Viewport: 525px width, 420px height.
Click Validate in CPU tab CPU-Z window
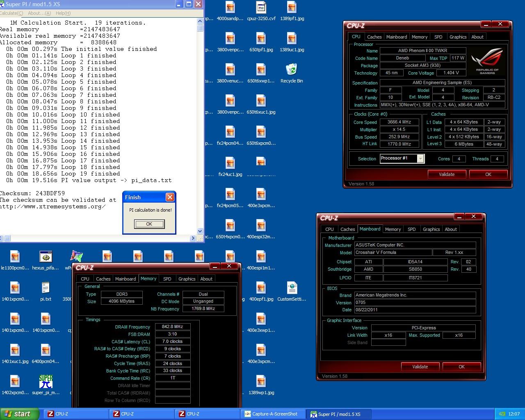[447, 174]
